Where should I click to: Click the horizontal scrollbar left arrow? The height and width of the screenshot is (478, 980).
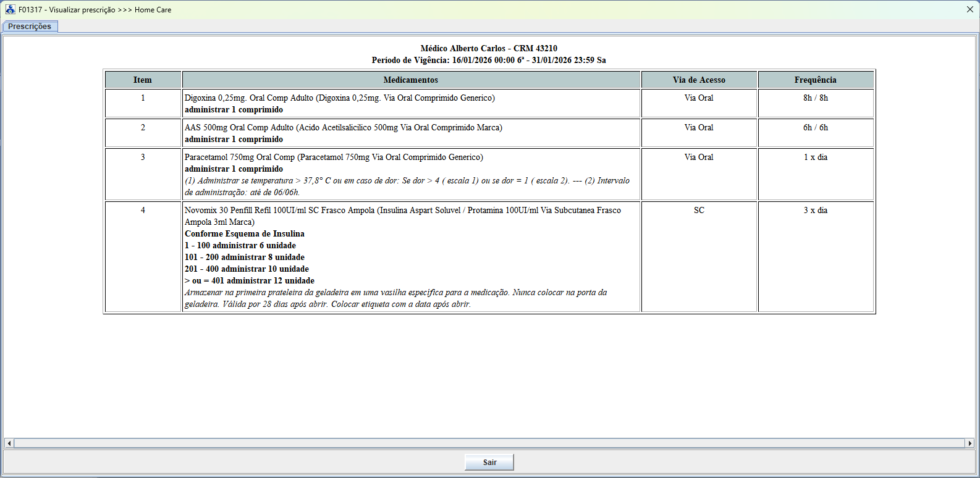(9, 443)
